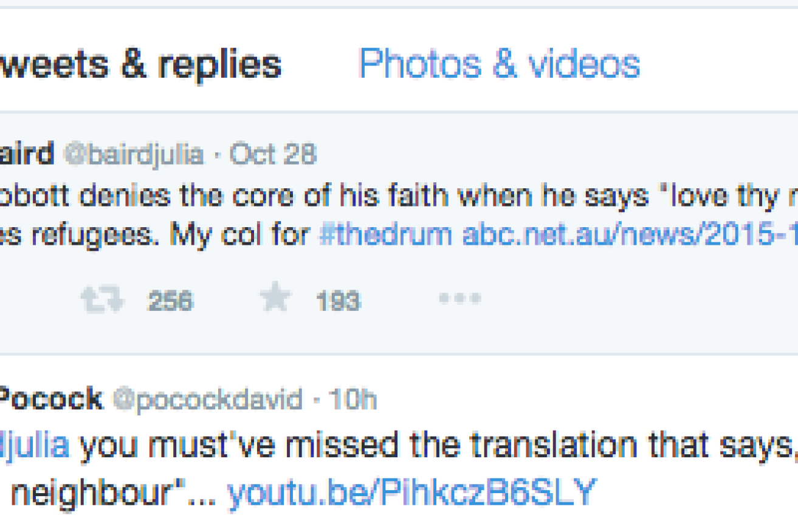Switch to the Tweets & replies tab

pyautogui.click(x=141, y=64)
